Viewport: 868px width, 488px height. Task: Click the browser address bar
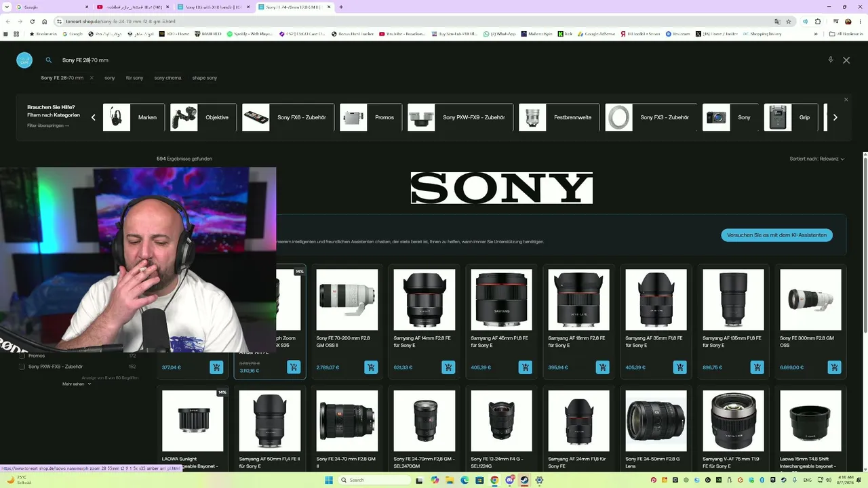(414, 22)
